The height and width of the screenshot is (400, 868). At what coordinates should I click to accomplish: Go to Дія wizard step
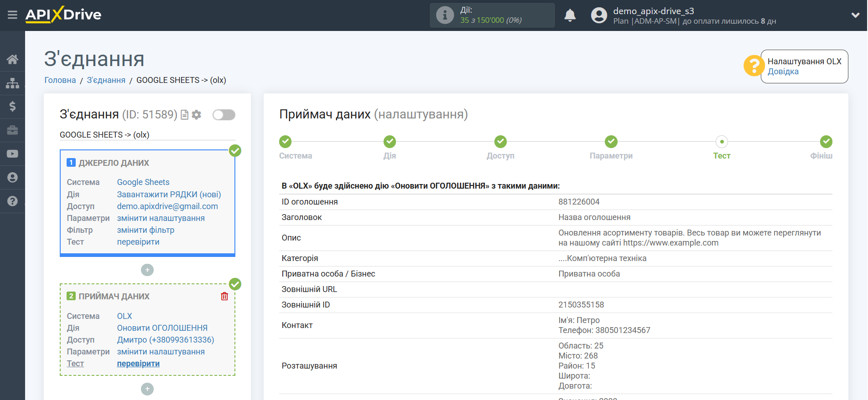390,142
